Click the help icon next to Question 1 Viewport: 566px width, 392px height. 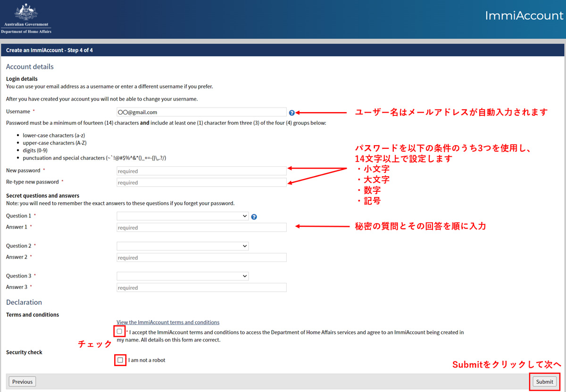254,217
